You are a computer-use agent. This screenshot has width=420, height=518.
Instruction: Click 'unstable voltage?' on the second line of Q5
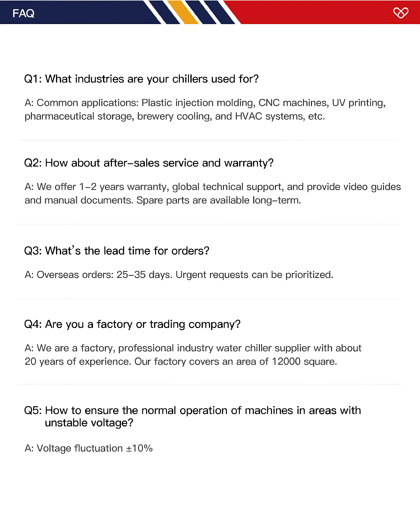click(89, 423)
